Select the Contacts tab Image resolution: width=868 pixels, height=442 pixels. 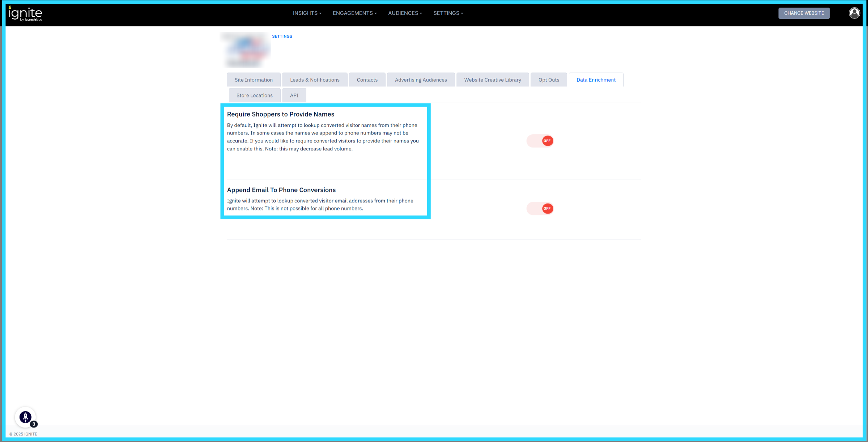[x=367, y=80]
